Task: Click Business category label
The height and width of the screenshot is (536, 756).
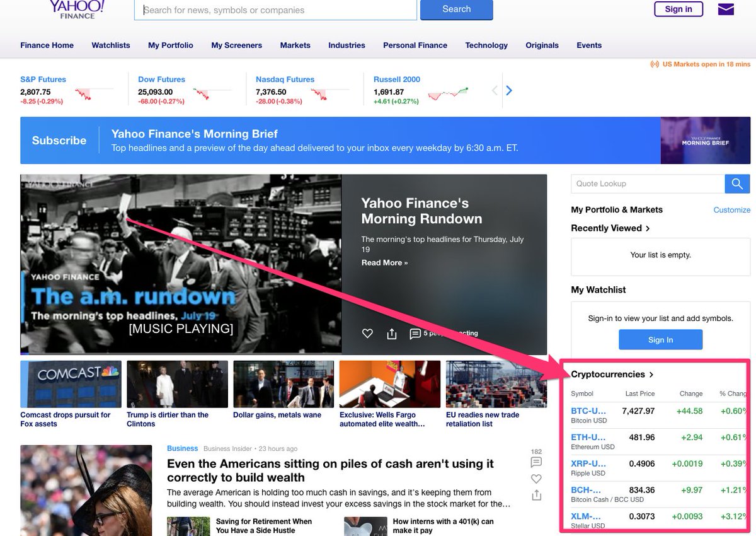Action: click(183, 449)
